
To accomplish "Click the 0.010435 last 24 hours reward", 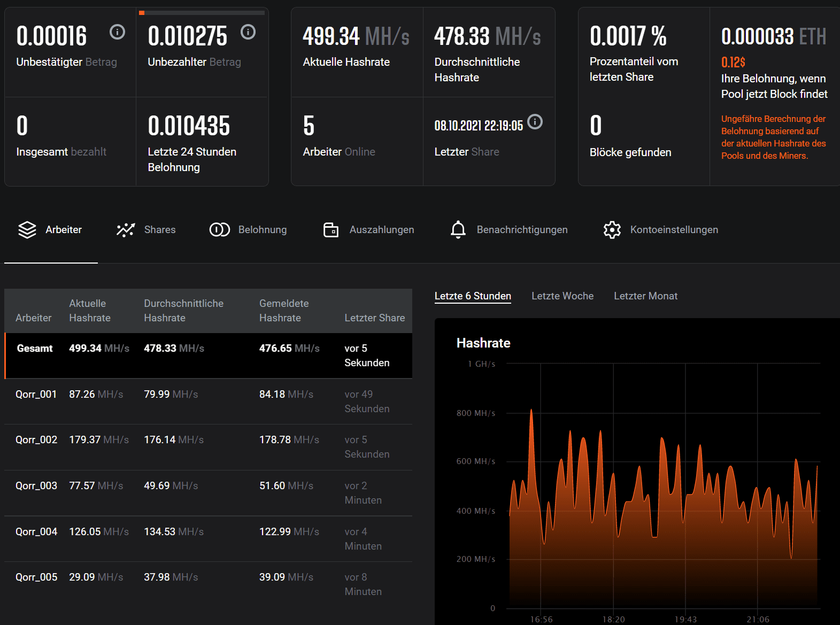I will pyautogui.click(x=189, y=126).
